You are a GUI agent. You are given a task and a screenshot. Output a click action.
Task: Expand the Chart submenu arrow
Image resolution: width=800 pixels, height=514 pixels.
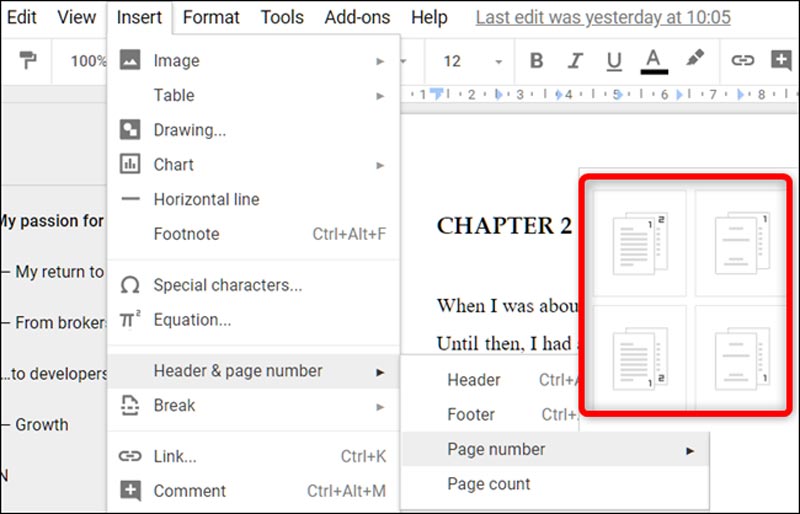[380, 165]
